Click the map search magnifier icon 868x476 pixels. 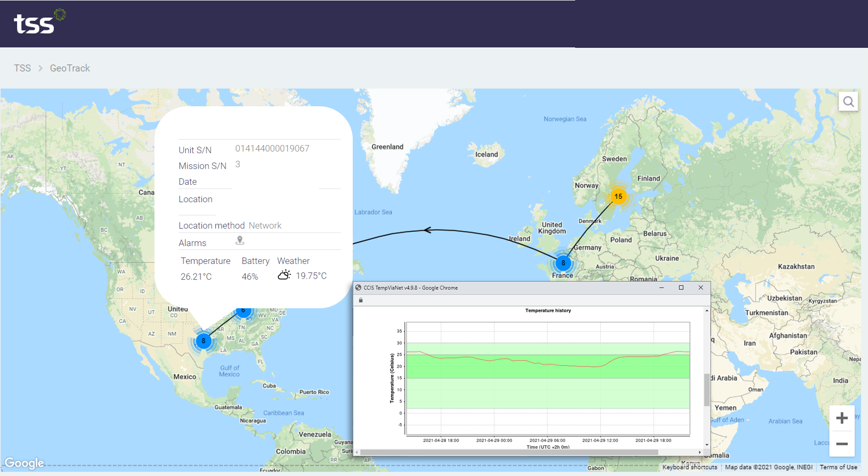(849, 101)
